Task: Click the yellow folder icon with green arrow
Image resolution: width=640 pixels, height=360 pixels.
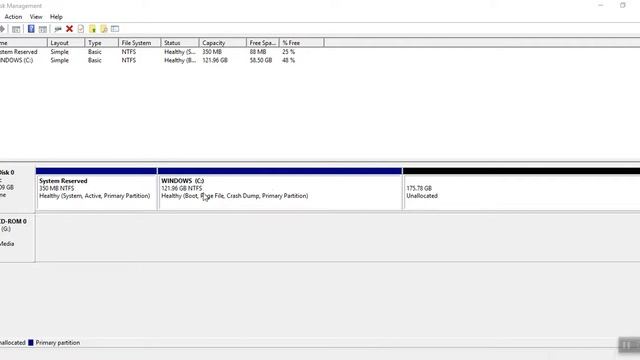Action: point(92,29)
